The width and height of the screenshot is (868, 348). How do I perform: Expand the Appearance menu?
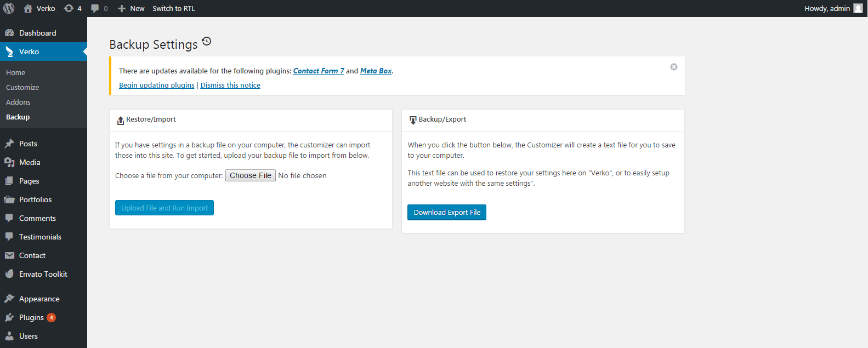[x=39, y=299]
